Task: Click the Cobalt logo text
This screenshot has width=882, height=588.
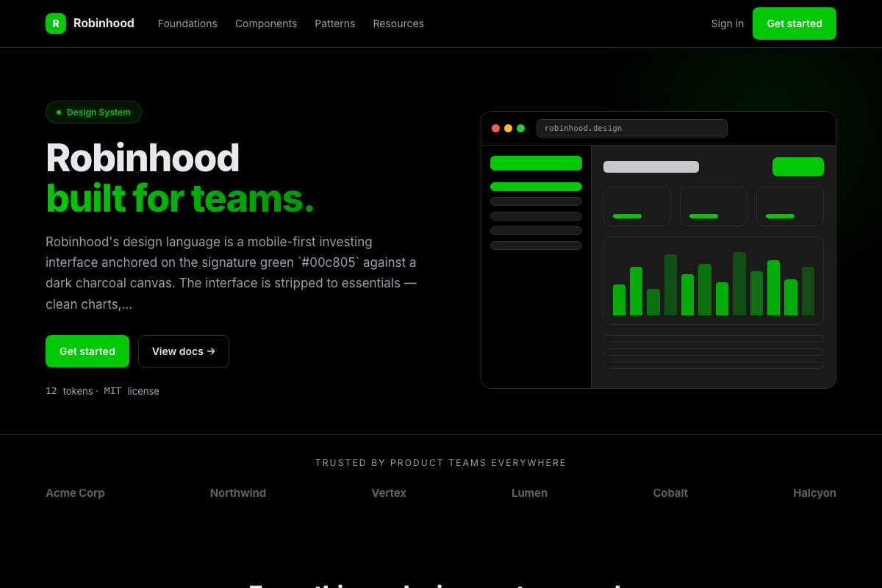Action: (670, 493)
